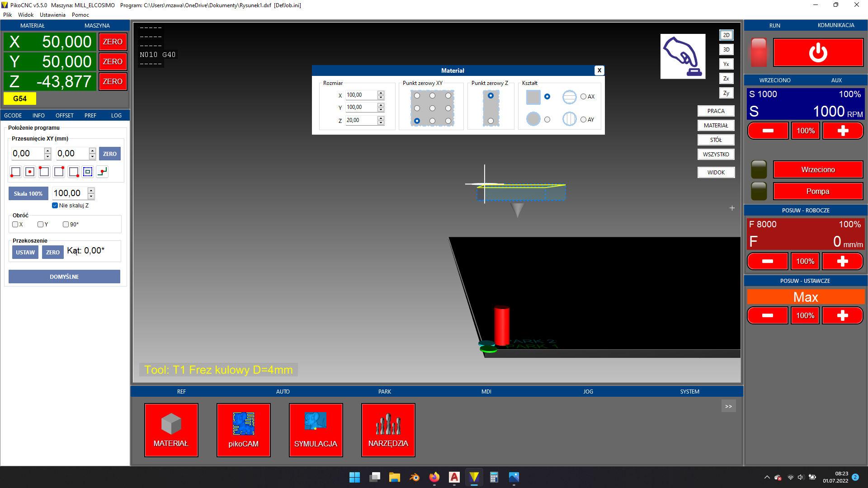868x488 pixels.
Task: Open Blender from the taskbar
Action: [x=414, y=477]
